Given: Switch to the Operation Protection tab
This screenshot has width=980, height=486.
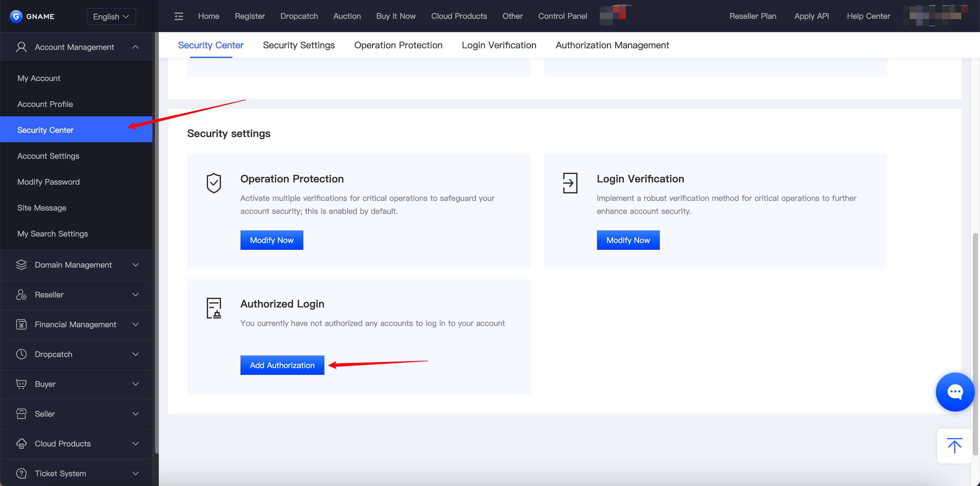Looking at the screenshot, I should click(398, 45).
